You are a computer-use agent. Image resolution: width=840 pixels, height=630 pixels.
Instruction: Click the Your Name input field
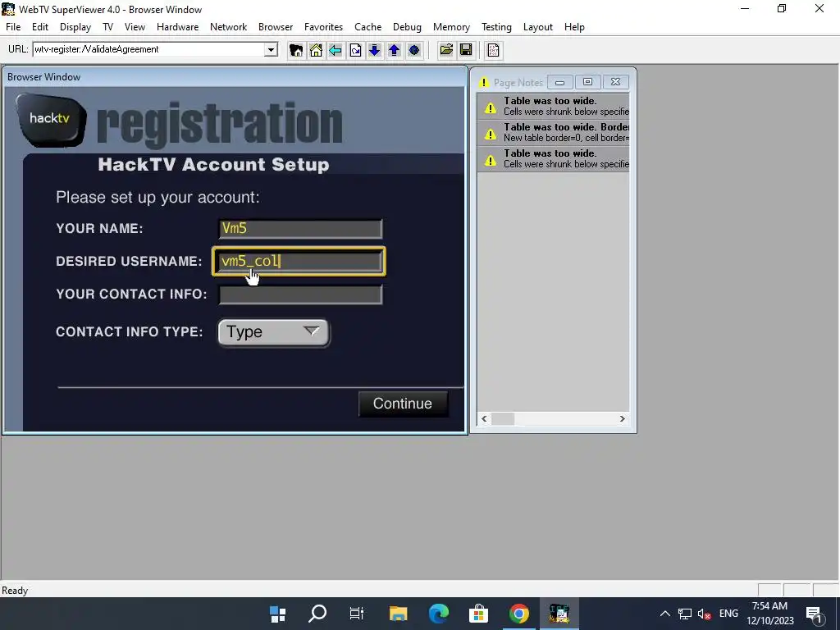(x=300, y=229)
